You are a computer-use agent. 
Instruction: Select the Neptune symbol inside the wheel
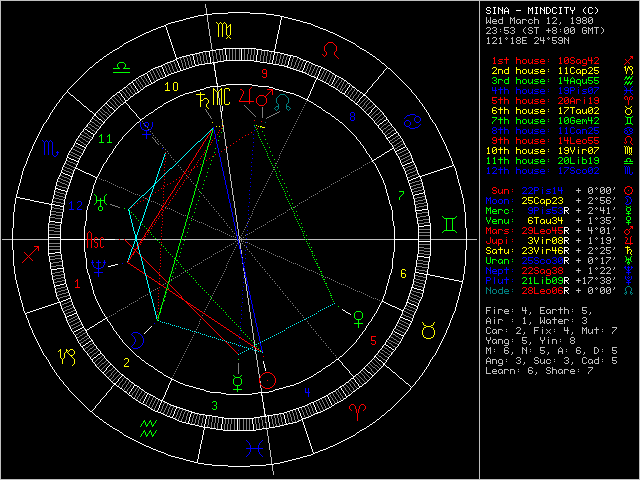(98, 267)
